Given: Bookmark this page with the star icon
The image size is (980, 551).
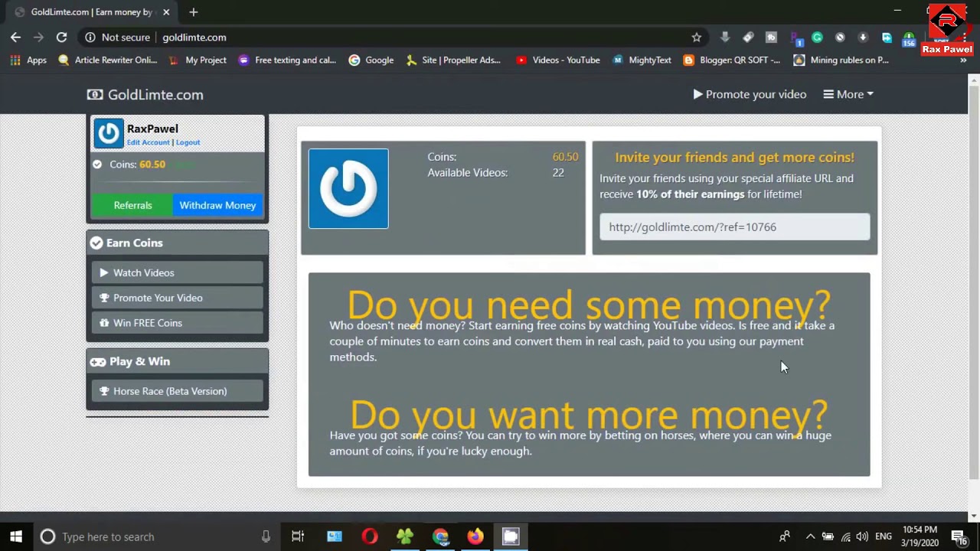Looking at the screenshot, I should [696, 37].
